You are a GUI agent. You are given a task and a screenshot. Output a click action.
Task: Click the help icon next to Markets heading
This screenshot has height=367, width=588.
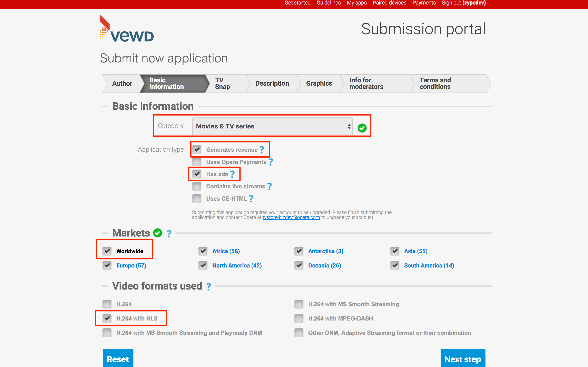point(169,233)
